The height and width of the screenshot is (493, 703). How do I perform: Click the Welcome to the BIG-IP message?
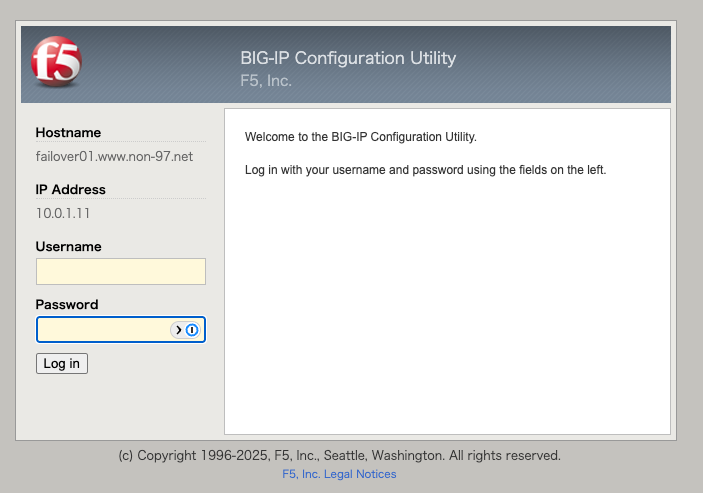pyautogui.click(x=360, y=137)
